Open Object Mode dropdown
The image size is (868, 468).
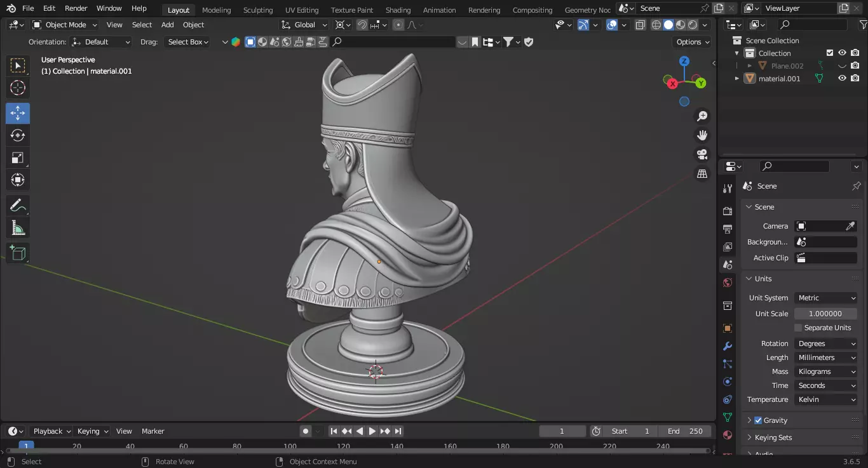click(x=65, y=25)
